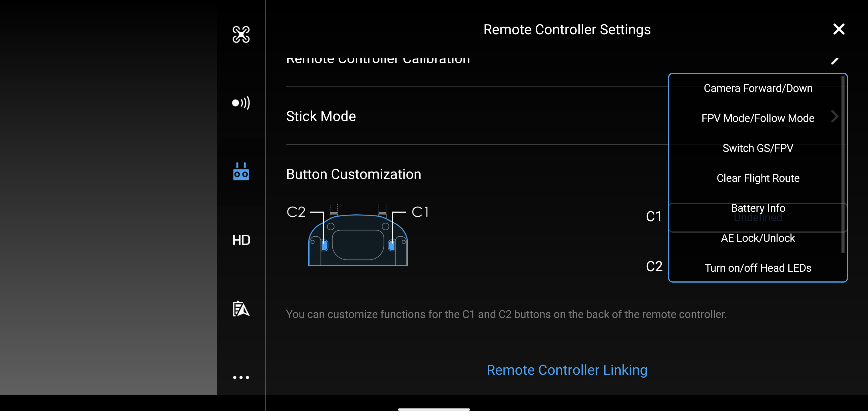Select AE Lock/Unlock option
This screenshot has height=411, width=868.
point(758,238)
